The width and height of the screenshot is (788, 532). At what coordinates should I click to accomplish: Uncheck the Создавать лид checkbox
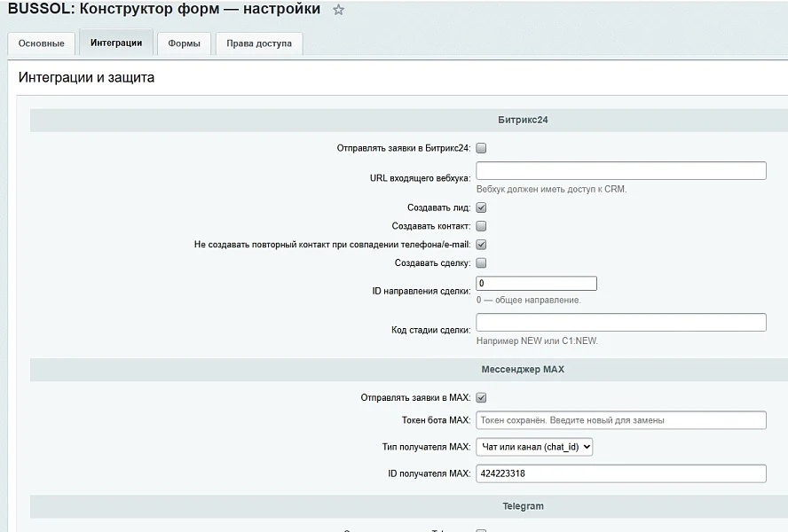[x=481, y=207]
